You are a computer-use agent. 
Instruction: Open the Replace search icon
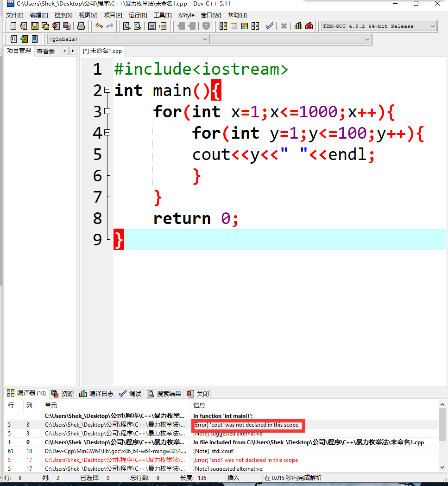(x=138, y=26)
